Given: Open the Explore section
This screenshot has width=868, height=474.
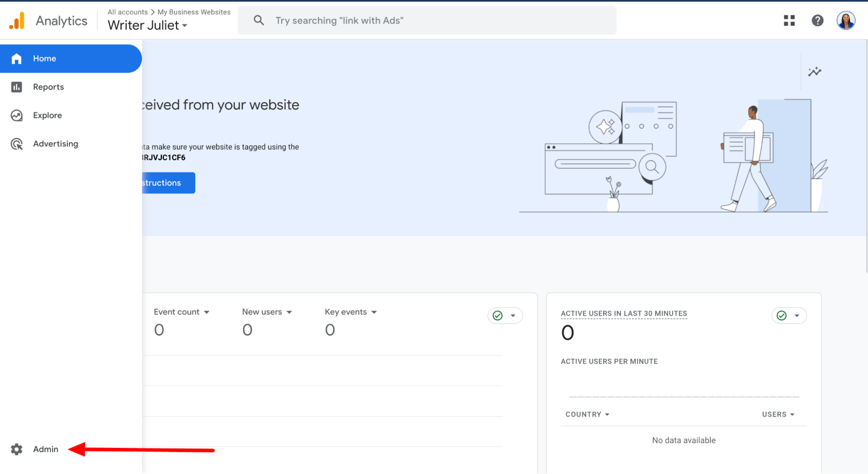Looking at the screenshot, I should click(x=71, y=116).
